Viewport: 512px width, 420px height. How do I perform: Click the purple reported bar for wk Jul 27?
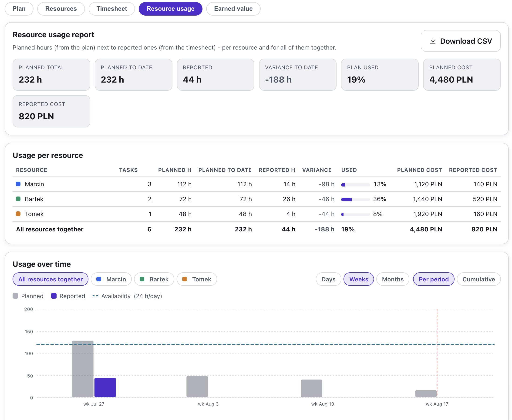point(105,387)
